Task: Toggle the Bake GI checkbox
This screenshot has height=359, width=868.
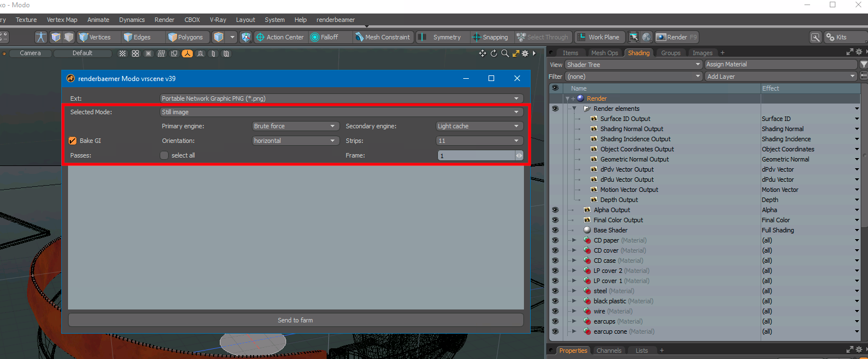Action: point(73,141)
